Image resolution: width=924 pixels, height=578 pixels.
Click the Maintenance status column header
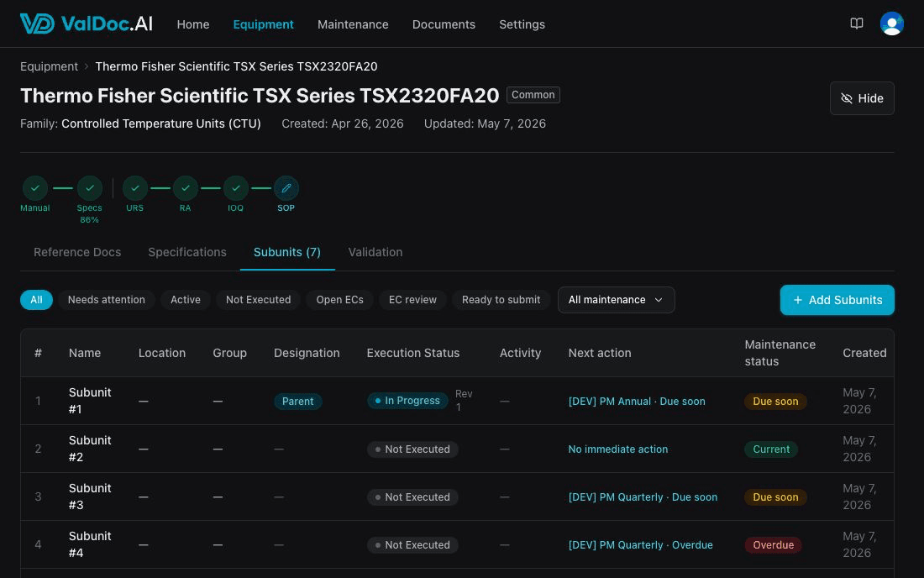tap(780, 353)
